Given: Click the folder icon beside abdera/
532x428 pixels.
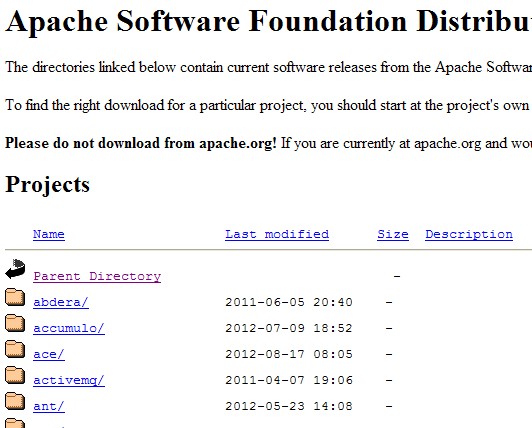Looking at the screenshot, I should pos(15,297).
